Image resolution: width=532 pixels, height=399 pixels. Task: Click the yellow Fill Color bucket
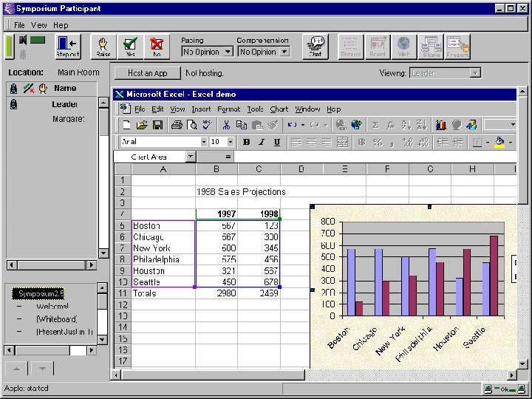pyautogui.click(x=499, y=142)
